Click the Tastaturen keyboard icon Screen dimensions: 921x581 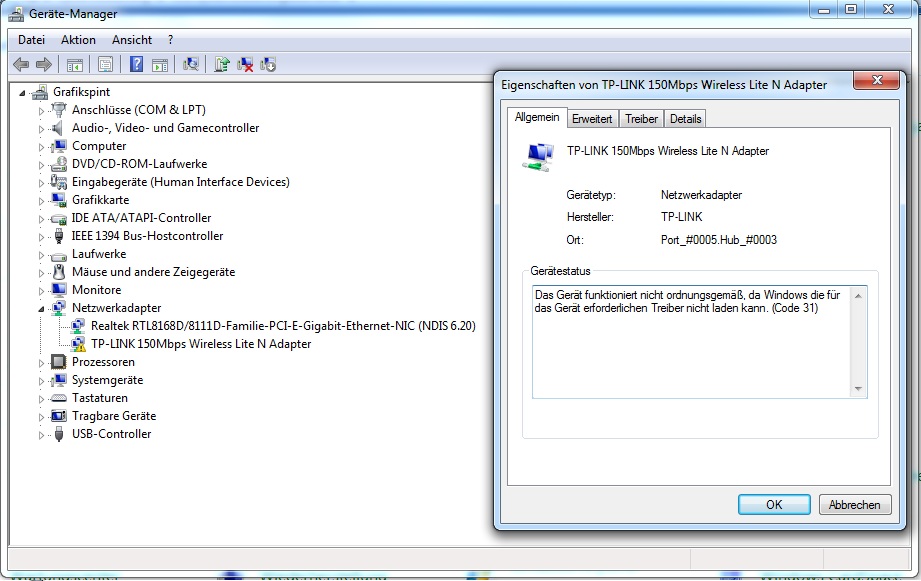(59, 398)
